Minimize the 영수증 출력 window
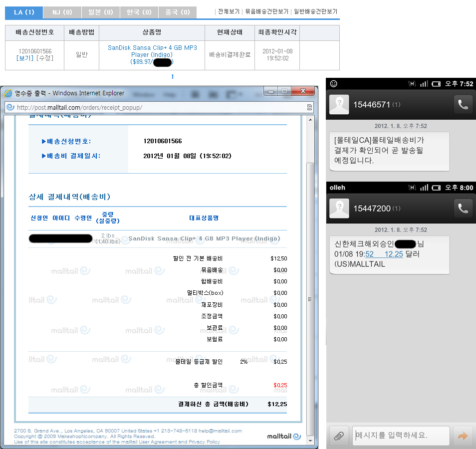The image size is (476, 449). (271, 91)
